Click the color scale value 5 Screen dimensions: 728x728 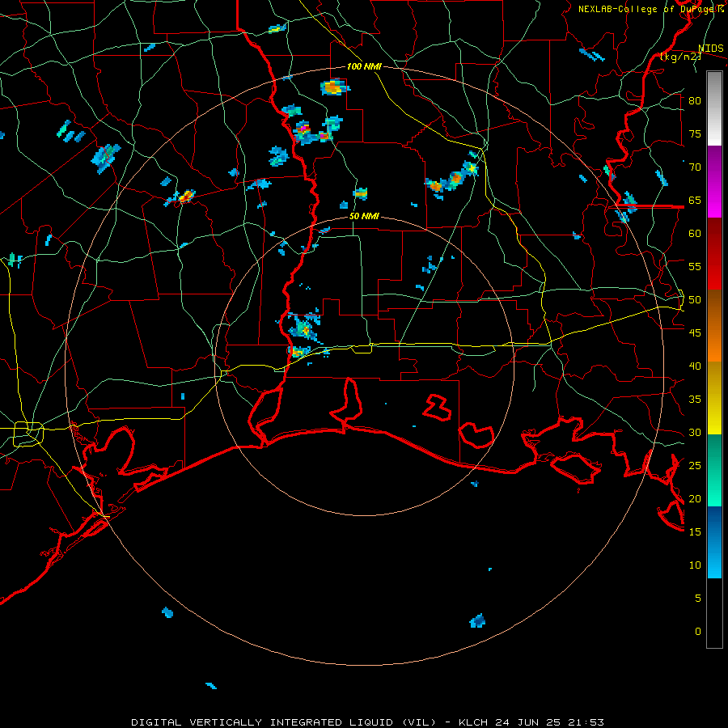(x=698, y=599)
